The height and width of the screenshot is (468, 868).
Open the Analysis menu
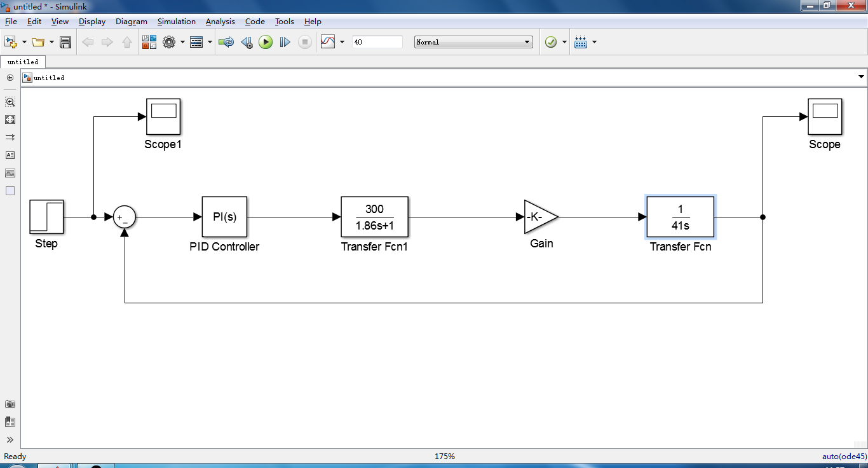click(220, 22)
